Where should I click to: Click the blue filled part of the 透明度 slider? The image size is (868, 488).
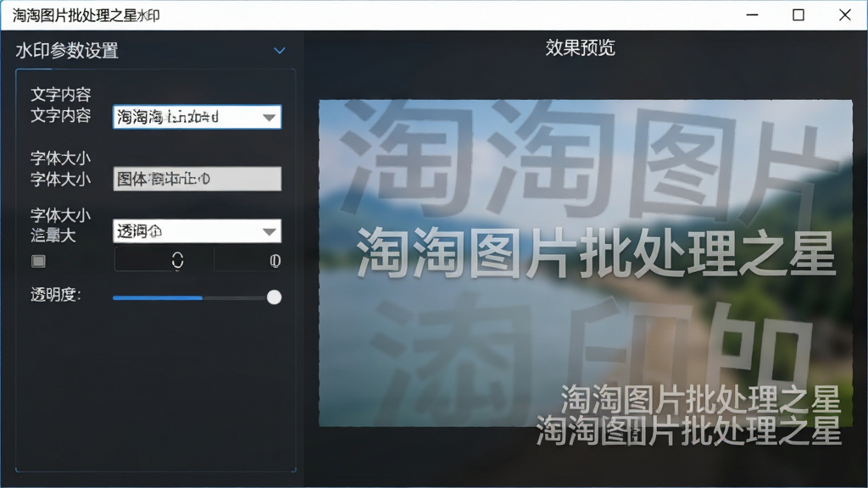pos(158,297)
